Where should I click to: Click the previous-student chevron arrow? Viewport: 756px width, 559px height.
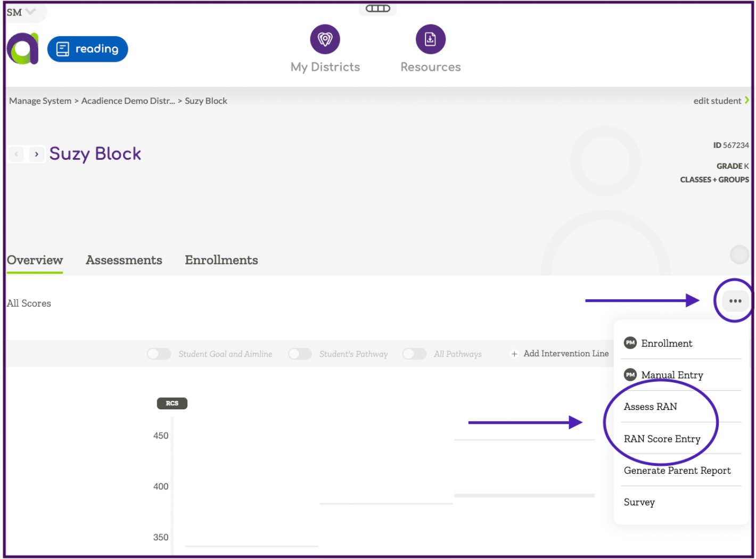click(16, 154)
